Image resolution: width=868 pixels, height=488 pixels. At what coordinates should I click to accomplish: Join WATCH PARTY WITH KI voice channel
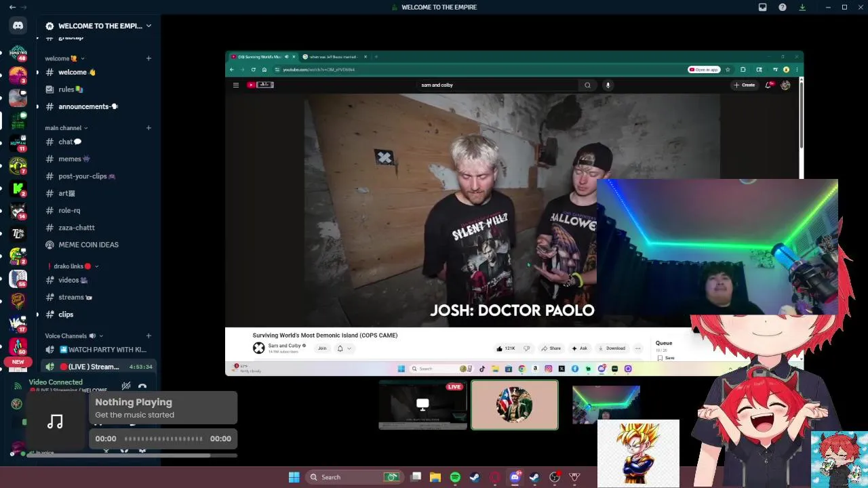tap(98, 350)
